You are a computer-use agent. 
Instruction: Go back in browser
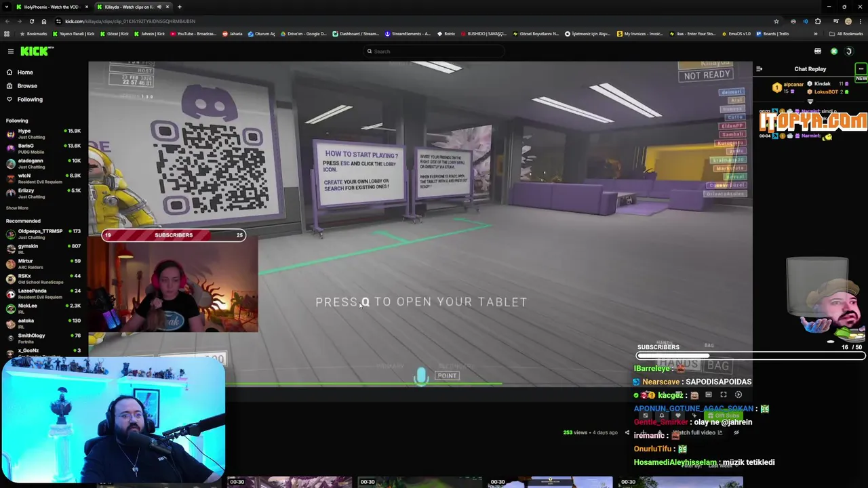click(7, 21)
